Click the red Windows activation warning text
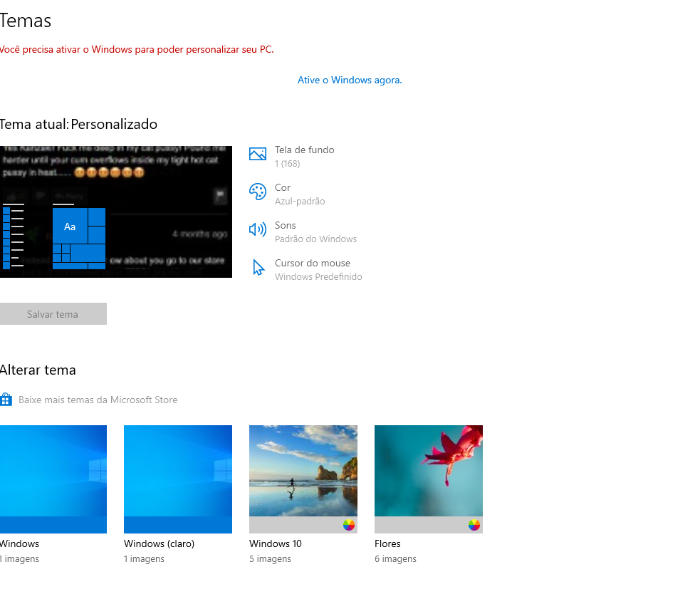700x604 pixels. pos(136,50)
